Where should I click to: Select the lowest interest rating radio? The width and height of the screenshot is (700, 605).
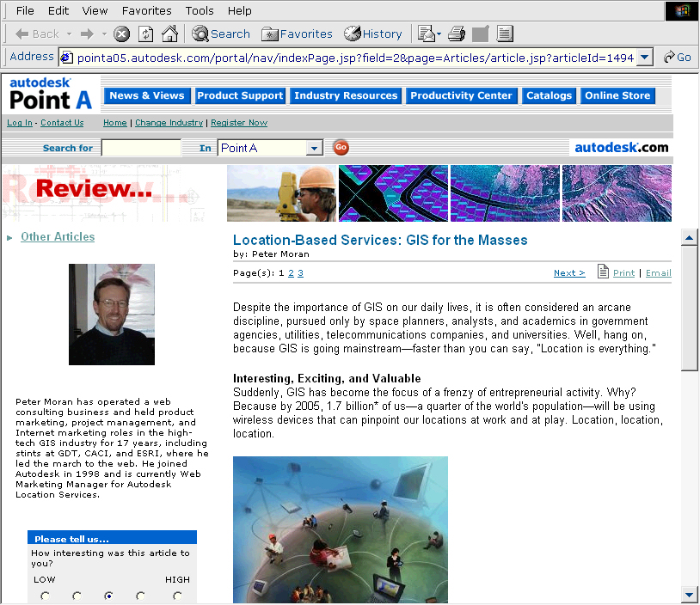[45, 596]
